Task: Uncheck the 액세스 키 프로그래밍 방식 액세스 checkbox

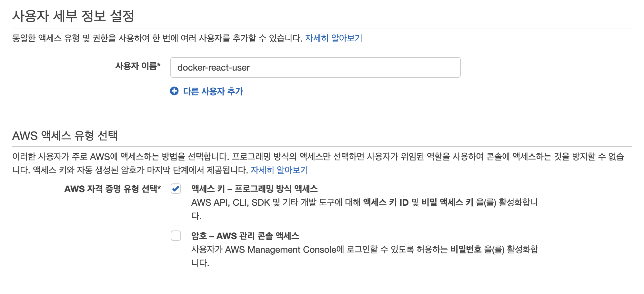Action: point(176,189)
